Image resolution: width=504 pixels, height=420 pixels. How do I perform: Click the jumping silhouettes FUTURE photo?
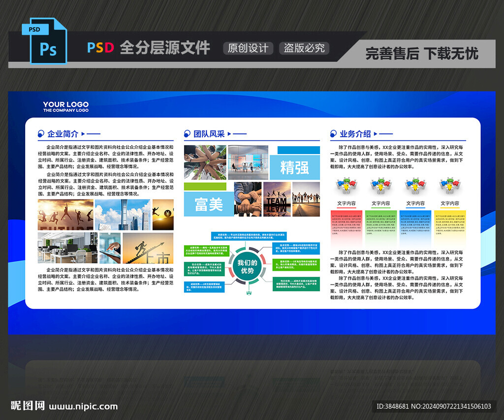point(65,215)
